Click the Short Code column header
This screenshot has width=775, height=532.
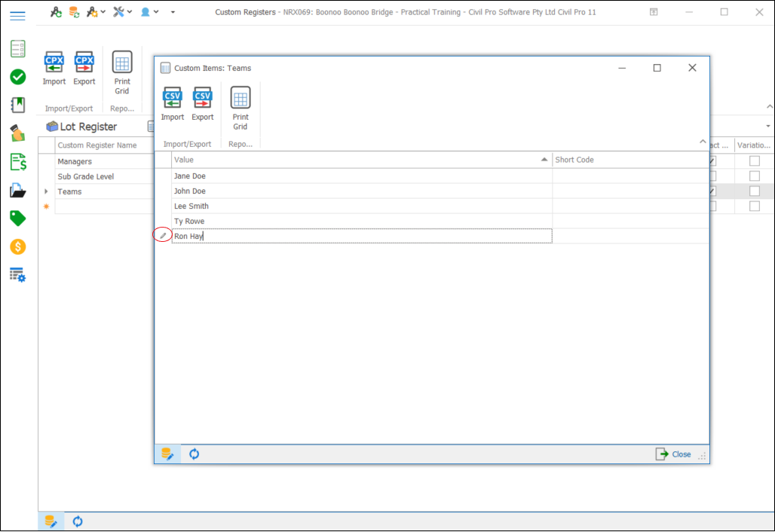(x=630, y=160)
